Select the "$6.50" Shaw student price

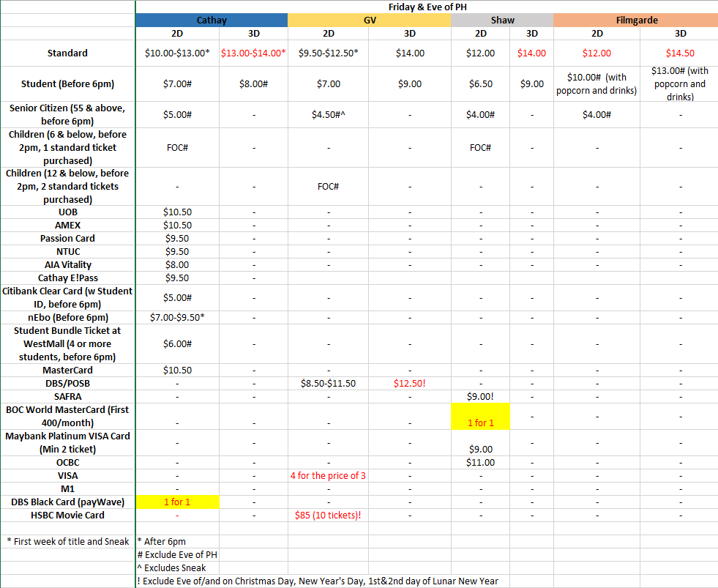(x=481, y=84)
